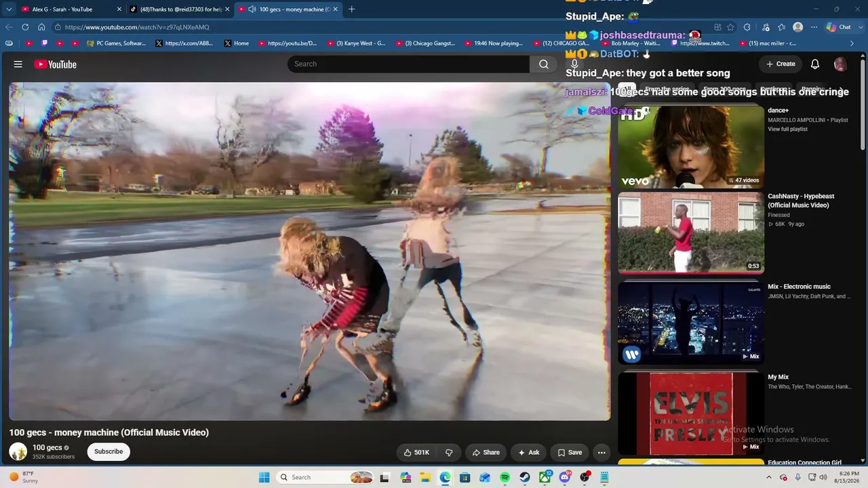
Task: Open YouTube notifications bell
Action: (815, 64)
